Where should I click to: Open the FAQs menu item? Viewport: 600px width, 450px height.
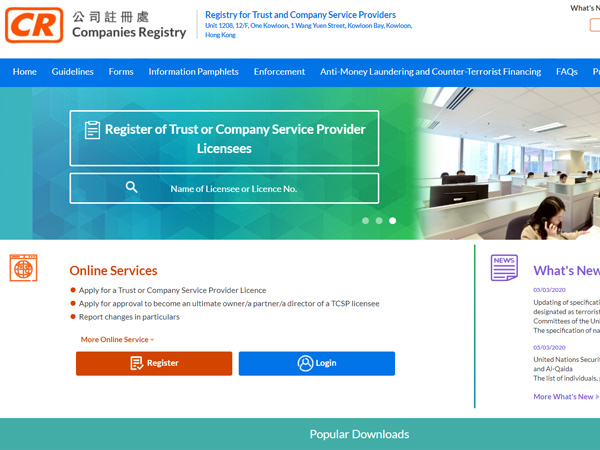click(567, 72)
